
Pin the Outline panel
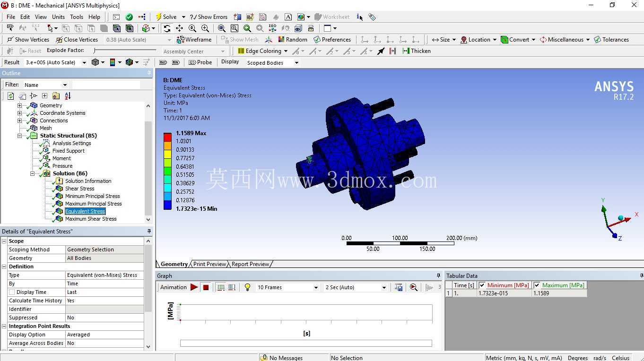pyautogui.click(x=149, y=73)
